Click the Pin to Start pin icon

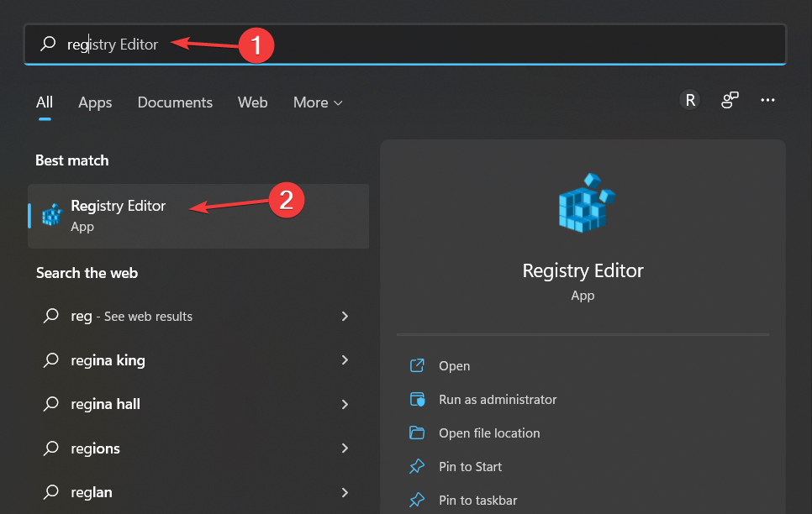(417, 466)
